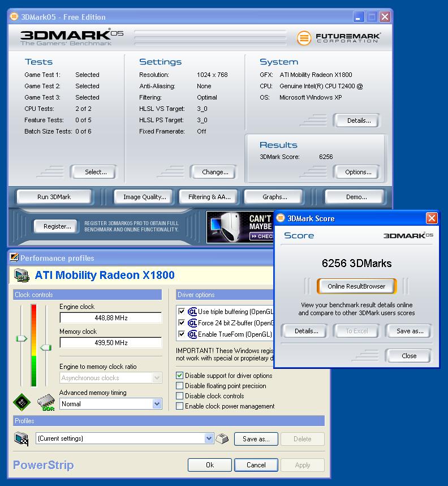This screenshot has width=448, height=486.
Task: Click the green GPU chip icon
Action: pyautogui.click(x=21, y=402)
